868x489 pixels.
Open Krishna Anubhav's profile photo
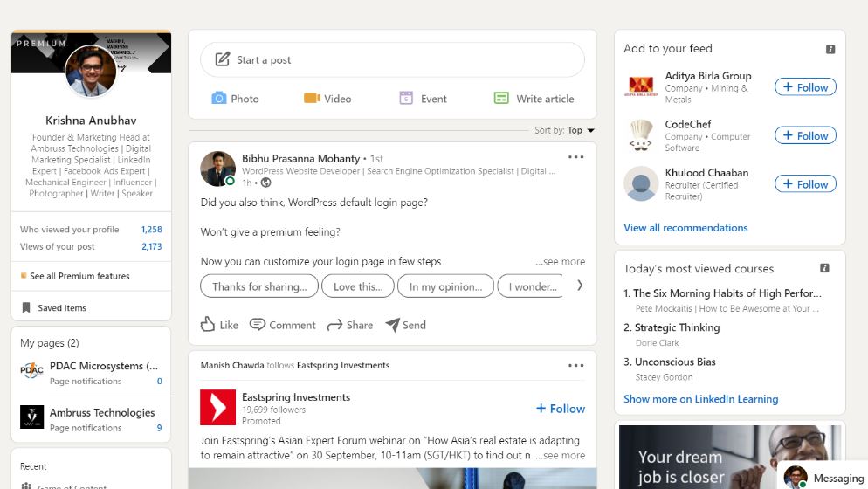(91, 71)
